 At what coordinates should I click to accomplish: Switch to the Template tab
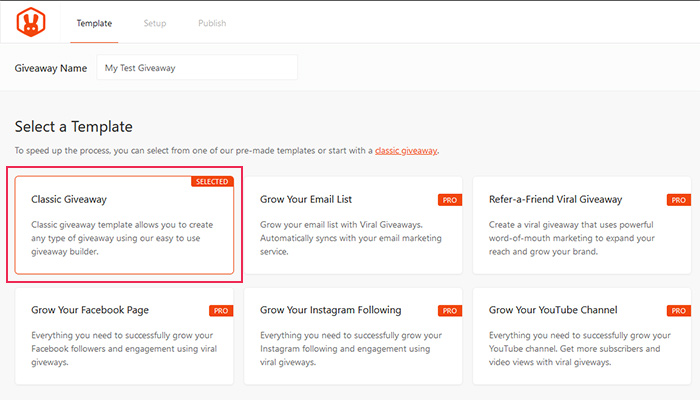click(x=94, y=23)
